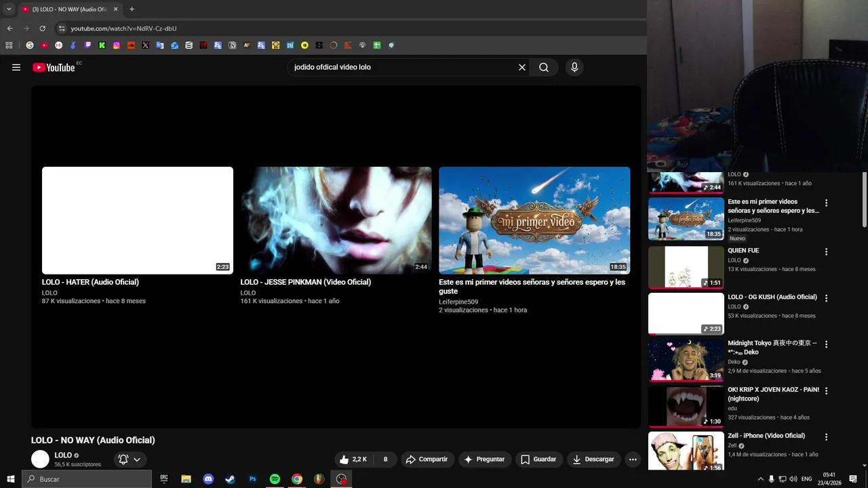Open the volume speaker tray icon

point(793,479)
